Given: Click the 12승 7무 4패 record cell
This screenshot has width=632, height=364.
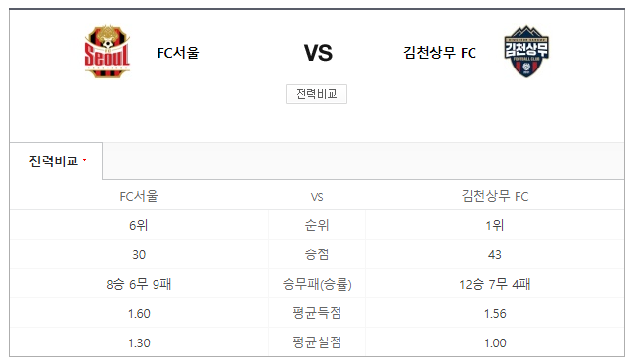Looking at the screenshot, I should [495, 284].
